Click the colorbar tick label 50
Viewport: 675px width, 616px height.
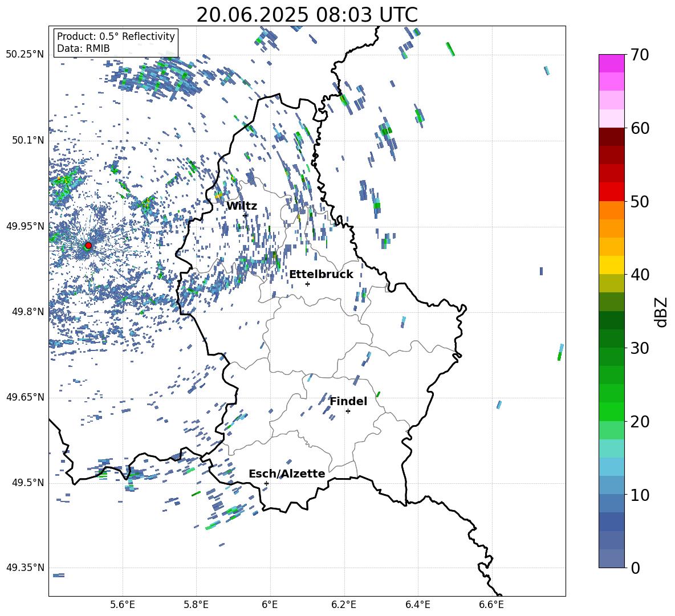[640, 201]
